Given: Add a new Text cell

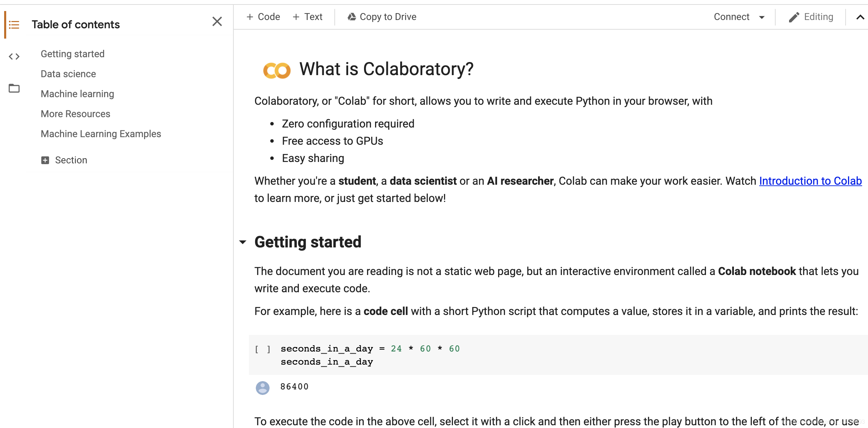Looking at the screenshot, I should [x=307, y=17].
